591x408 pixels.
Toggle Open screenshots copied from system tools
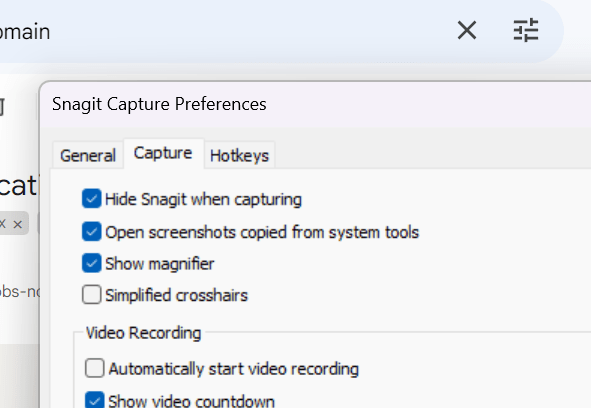point(92,232)
